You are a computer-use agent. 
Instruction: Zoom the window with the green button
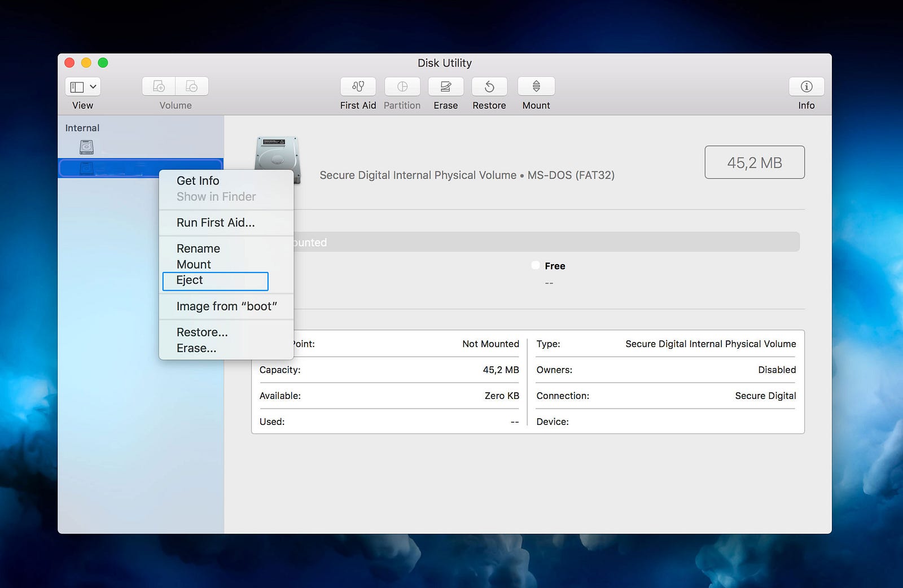point(103,63)
